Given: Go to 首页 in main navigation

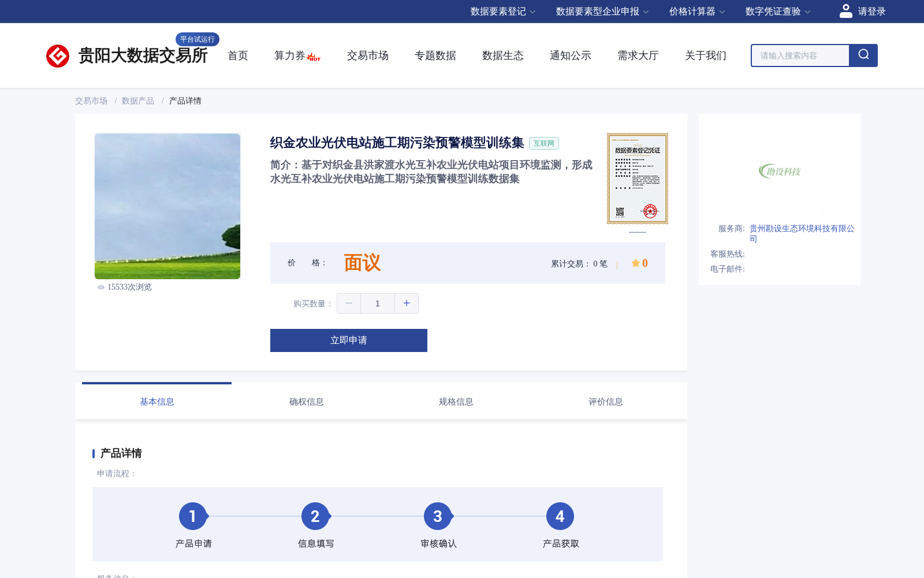Looking at the screenshot, I should [x=238, y=55].
